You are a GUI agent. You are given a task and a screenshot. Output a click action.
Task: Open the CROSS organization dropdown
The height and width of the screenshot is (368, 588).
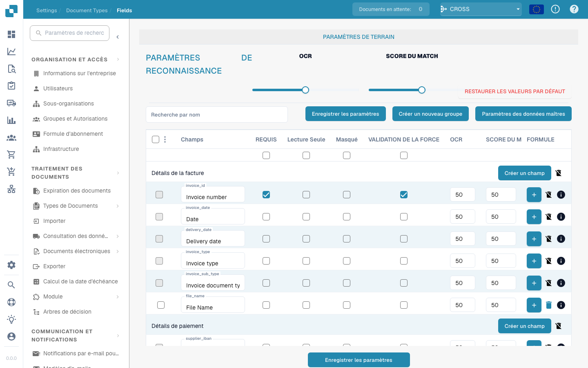(x=481, y=9)
